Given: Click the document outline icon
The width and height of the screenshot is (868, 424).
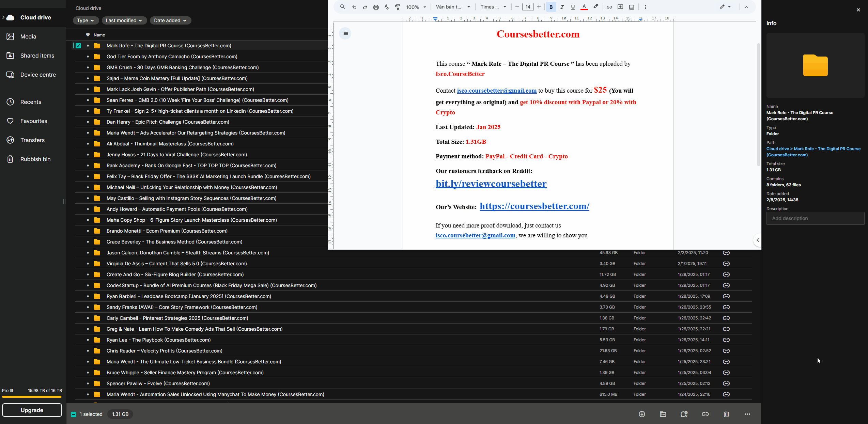Looking at the screenshot, I should tap(345, 33).
